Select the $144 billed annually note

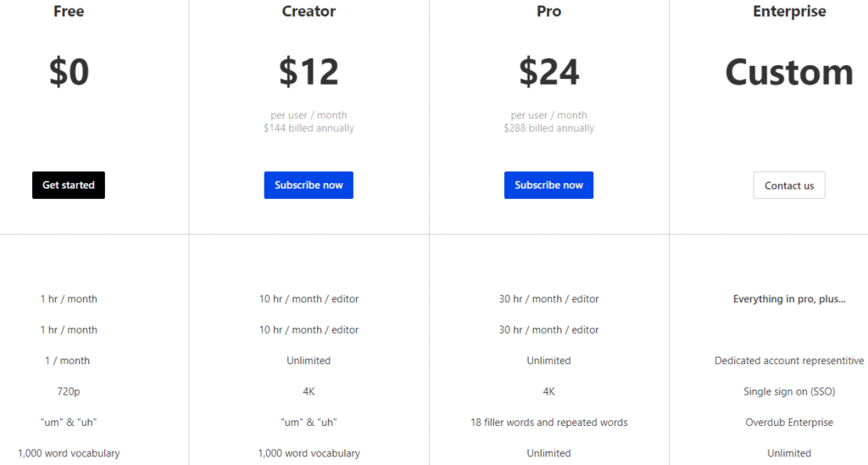[x=309, y=129]
